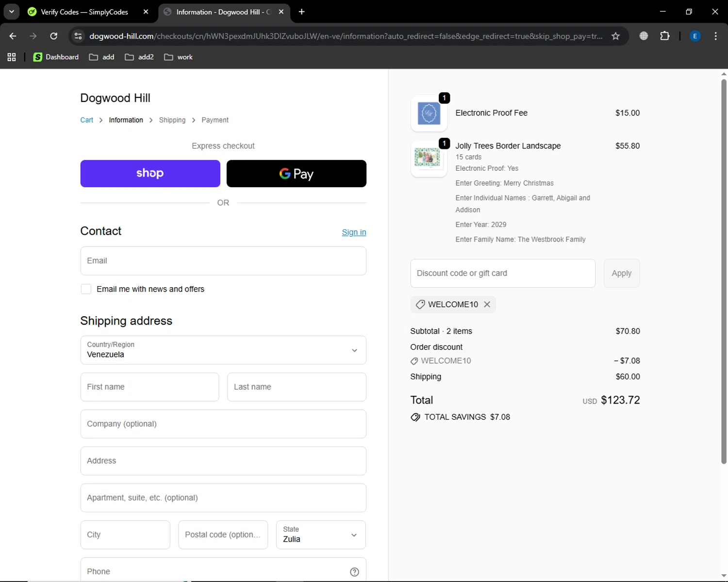Focus the Apartment, suite, etc. field
Image resolution: width=728 pixels, height=582 pixels.
[223, 498]
